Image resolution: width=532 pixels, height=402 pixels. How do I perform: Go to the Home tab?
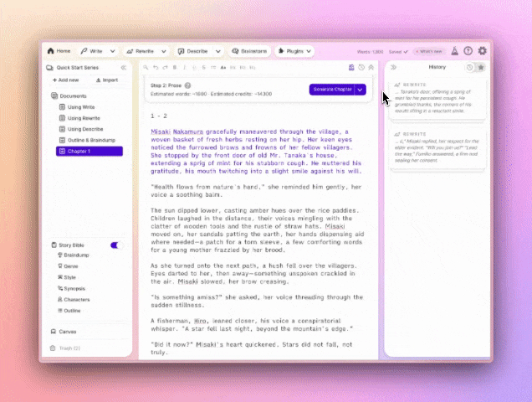(x=59, y=51)
